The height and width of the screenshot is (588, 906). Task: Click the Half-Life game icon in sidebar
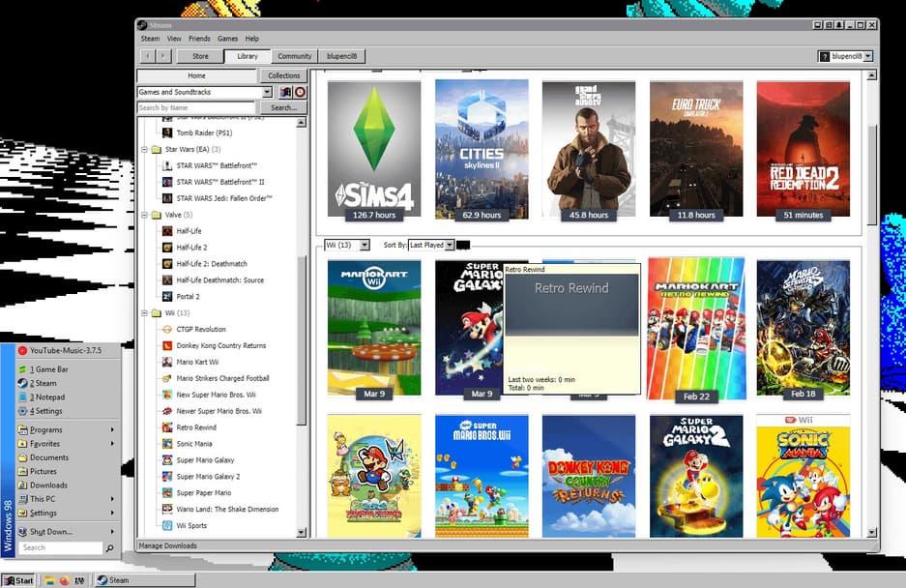click(x=167, y=231)
